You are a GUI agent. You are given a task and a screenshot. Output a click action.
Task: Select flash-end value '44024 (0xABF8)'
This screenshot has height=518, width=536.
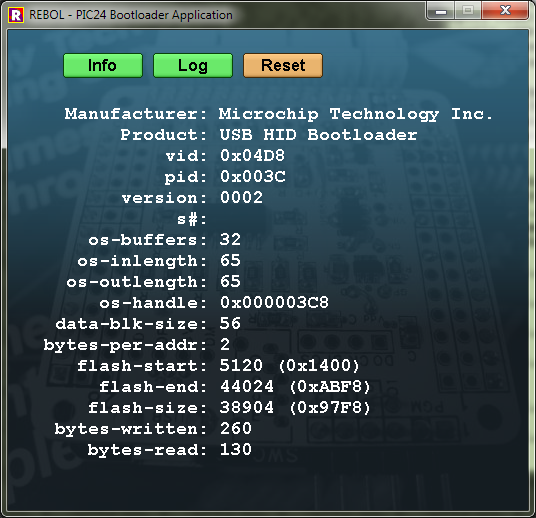coord(295,387)
